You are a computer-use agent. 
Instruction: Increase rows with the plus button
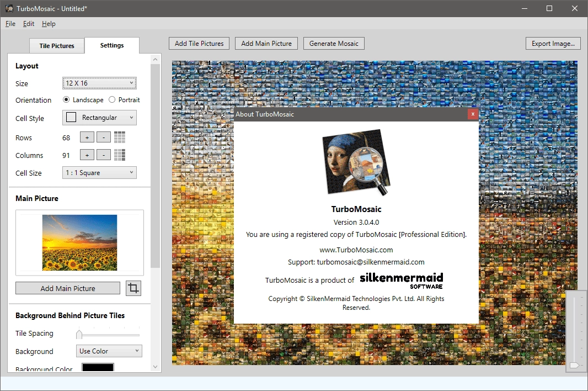pos(87,138)
